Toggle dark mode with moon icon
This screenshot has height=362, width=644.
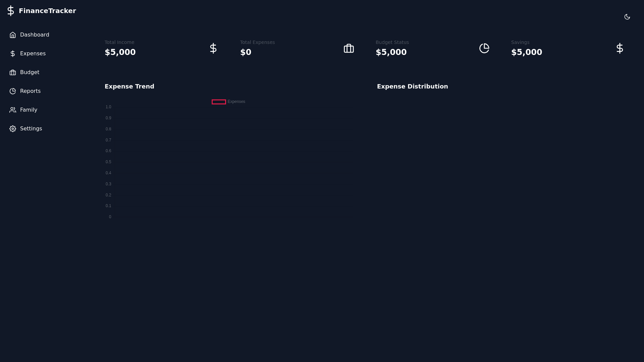pos(627,17)
